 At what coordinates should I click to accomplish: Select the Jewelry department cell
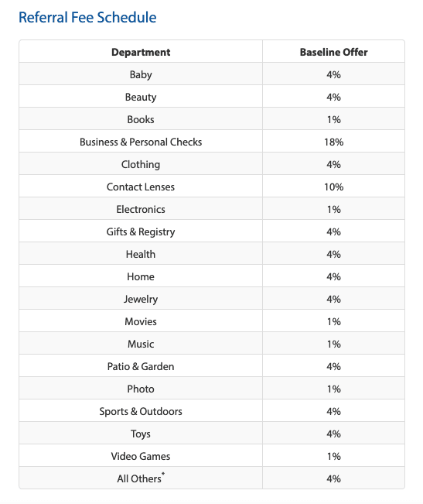click(x=141, y=299)
